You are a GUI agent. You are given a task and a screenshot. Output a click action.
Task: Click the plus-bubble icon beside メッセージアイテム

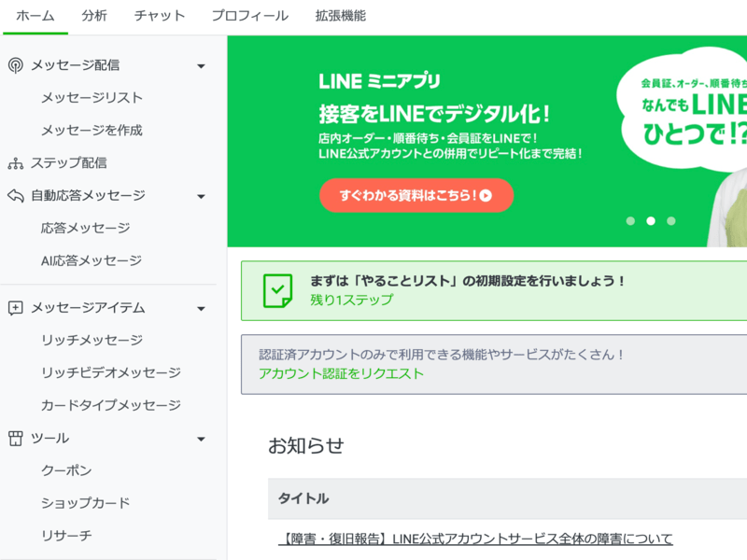tap(15, 308)
